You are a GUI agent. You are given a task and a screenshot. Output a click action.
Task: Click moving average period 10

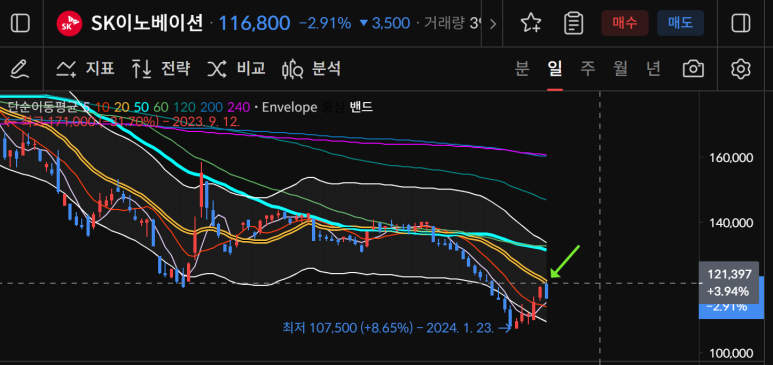pos(103,107)
